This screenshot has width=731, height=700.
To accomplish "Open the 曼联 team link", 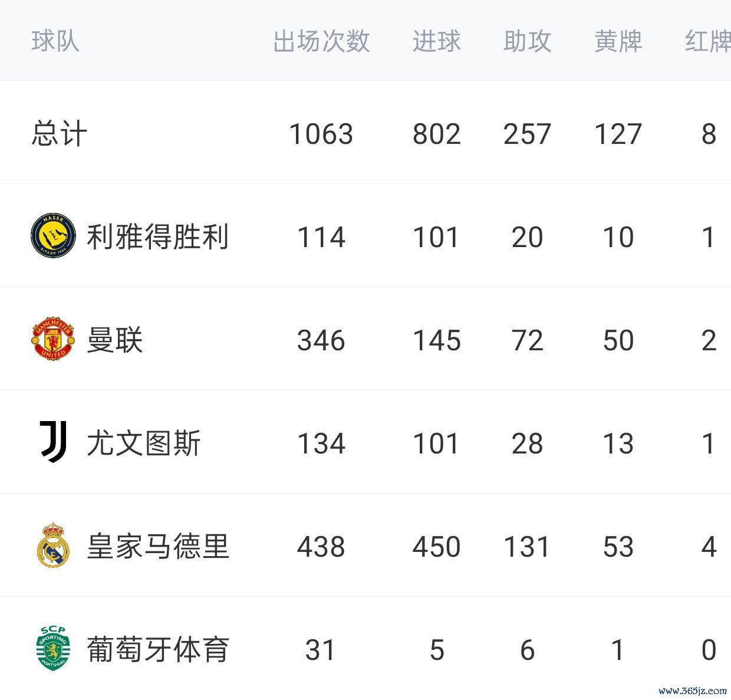I will point(115,340).
